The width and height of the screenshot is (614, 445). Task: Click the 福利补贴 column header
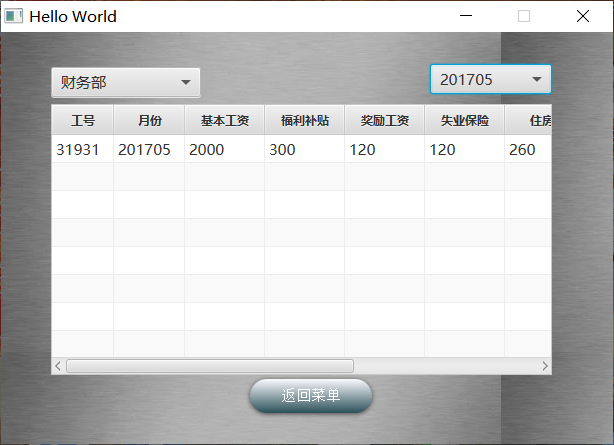[304, 121]
